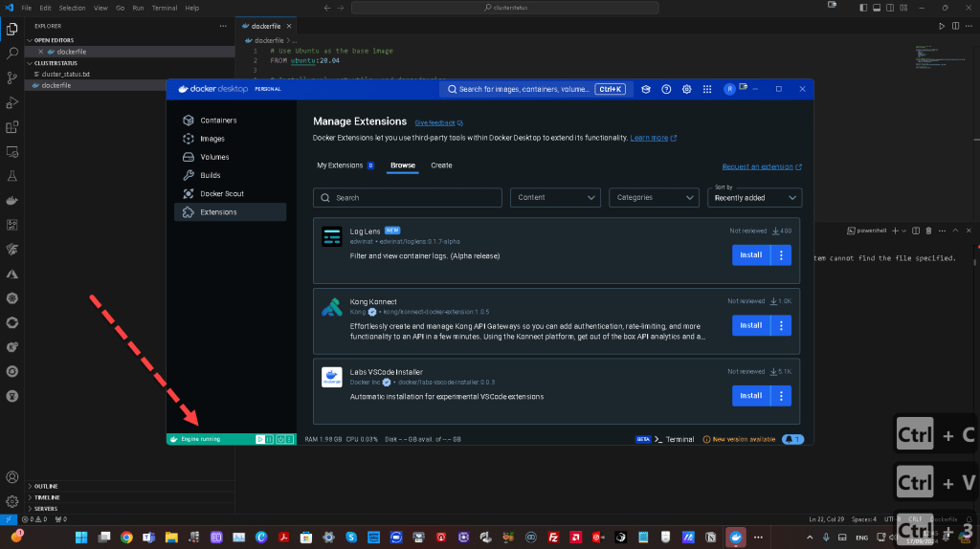Toggle VS Code bottom panel

point(877,8)
